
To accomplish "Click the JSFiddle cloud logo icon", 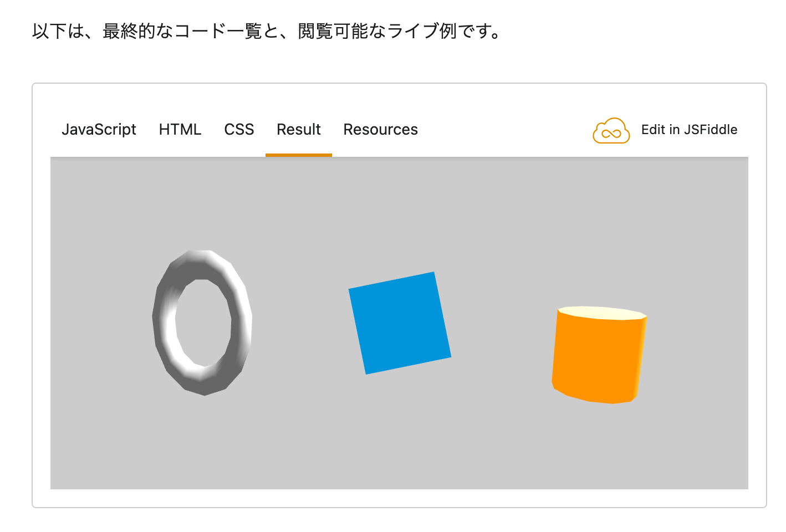I will coord(611,131).
